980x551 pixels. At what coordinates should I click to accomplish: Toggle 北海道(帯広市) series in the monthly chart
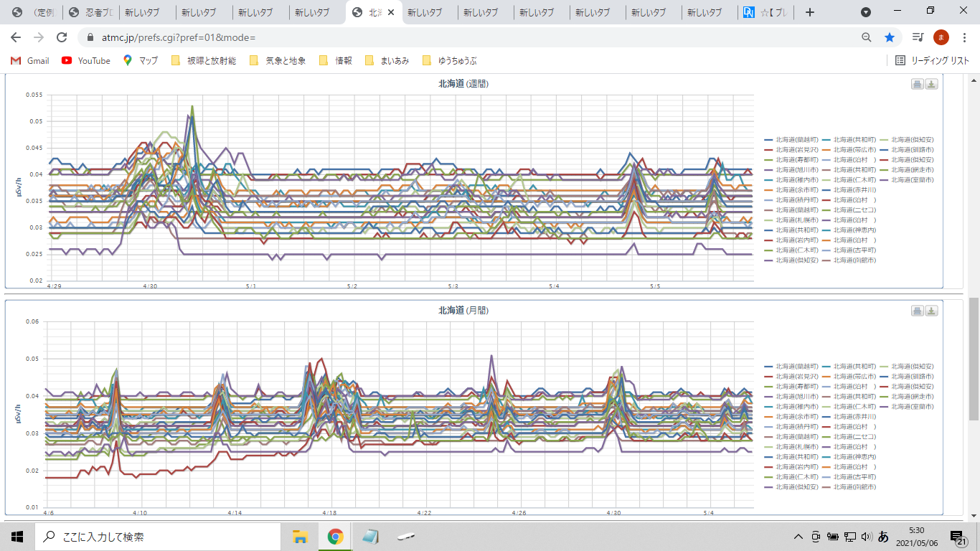849,376
